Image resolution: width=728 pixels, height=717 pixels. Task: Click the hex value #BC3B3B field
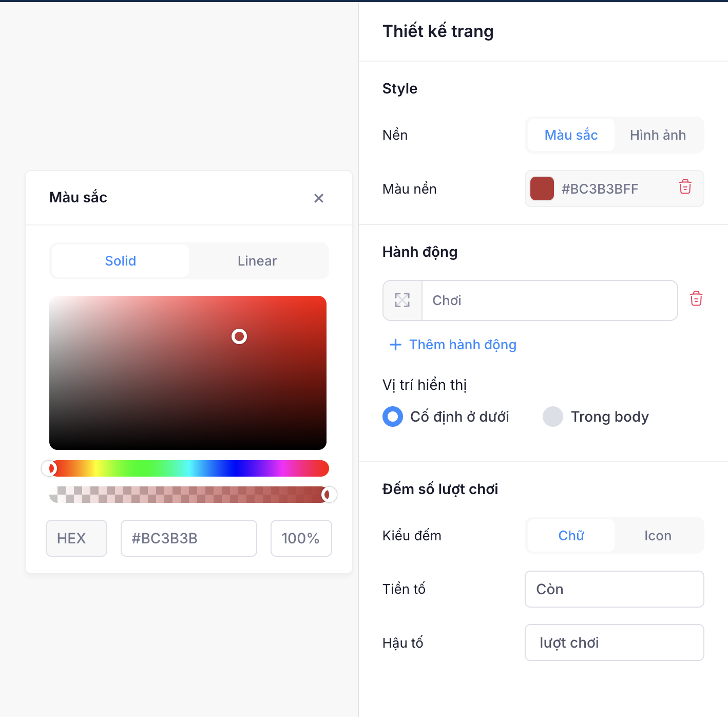point(189,538)
